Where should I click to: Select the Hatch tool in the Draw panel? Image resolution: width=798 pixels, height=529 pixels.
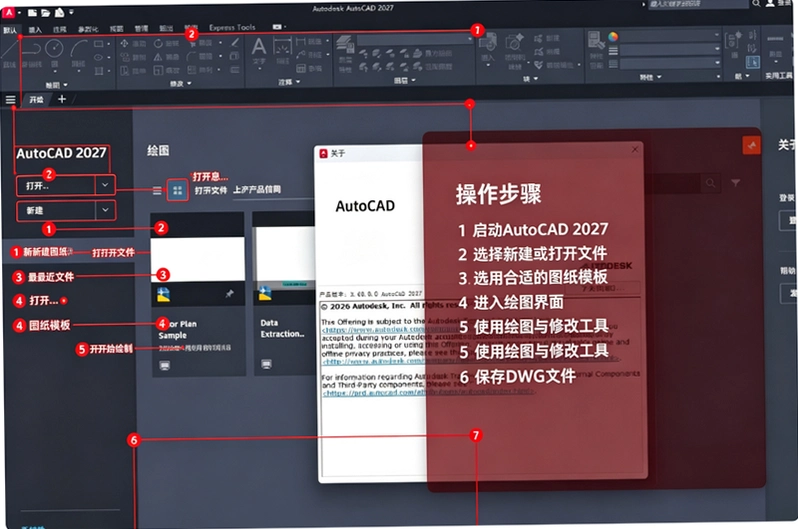[99, 71]
